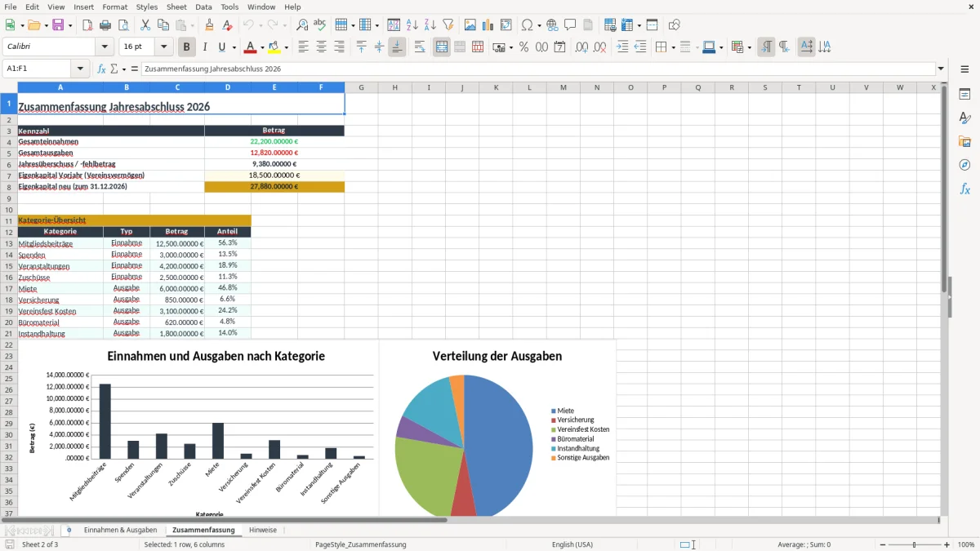Switch to Einnahmen & Ausgaben sheet tab
980x551 pixels.
(120, 530)
